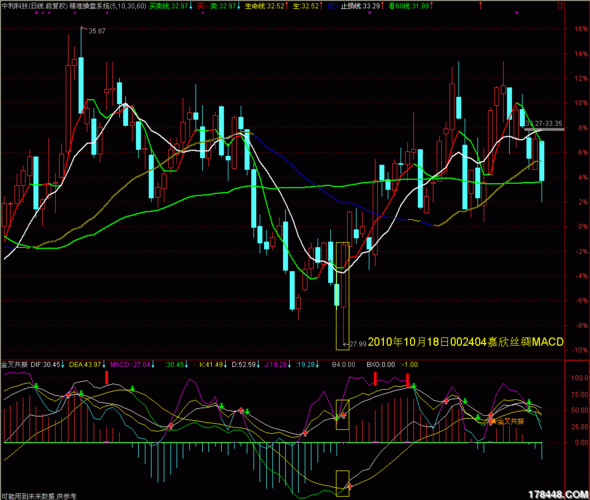Click the green down arrow at far left of indicator panel
Image resolution: width=590 pixels, height=500 pixels.
coord(36,386)
